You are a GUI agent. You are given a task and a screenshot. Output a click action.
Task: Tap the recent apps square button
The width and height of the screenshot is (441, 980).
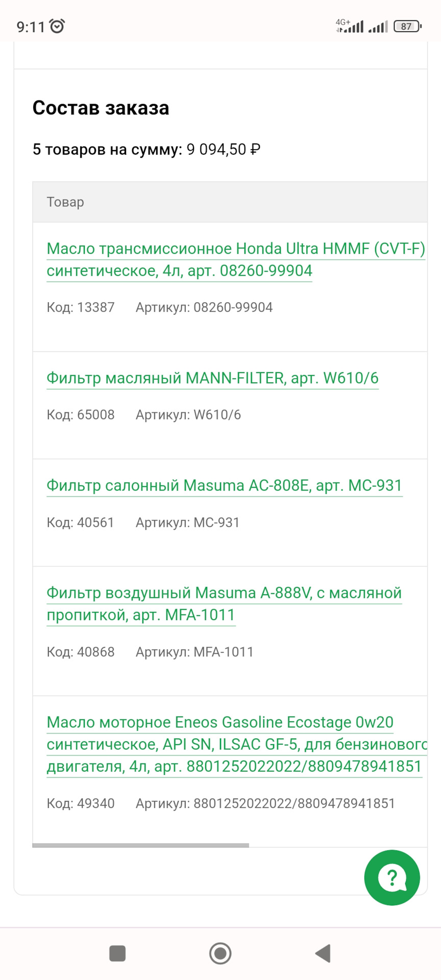[117, 953]
